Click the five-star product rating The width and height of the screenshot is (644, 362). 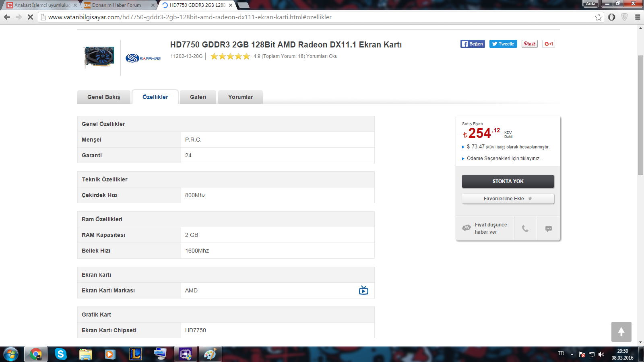(x=230, y=56)
